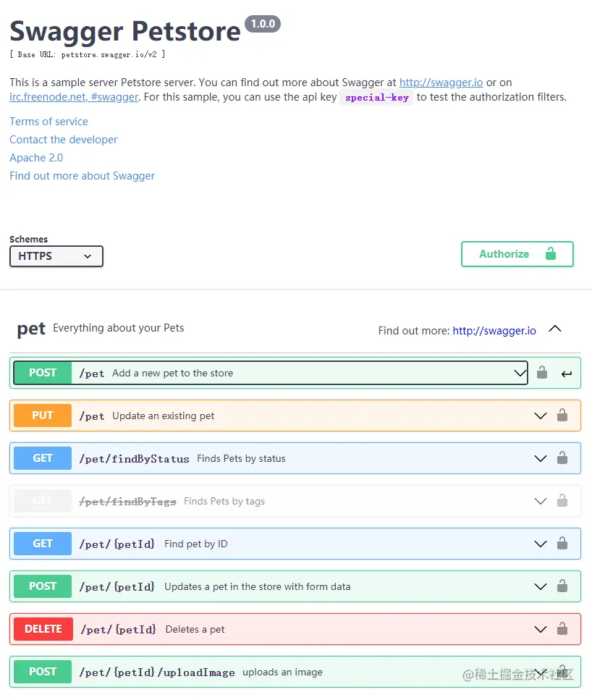This screenshot has height=700, width=592.
Task: Click 'Add a new pet to the store' text
Action: coord(172,374)
